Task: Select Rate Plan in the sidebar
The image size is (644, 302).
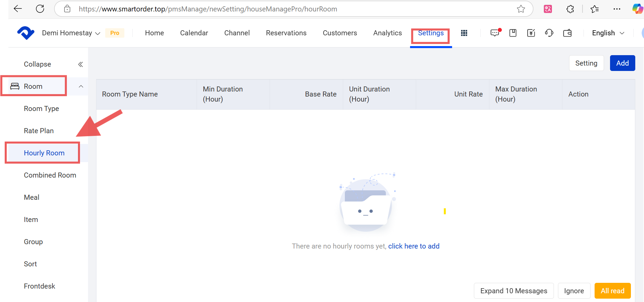Action: pos(39,131)
